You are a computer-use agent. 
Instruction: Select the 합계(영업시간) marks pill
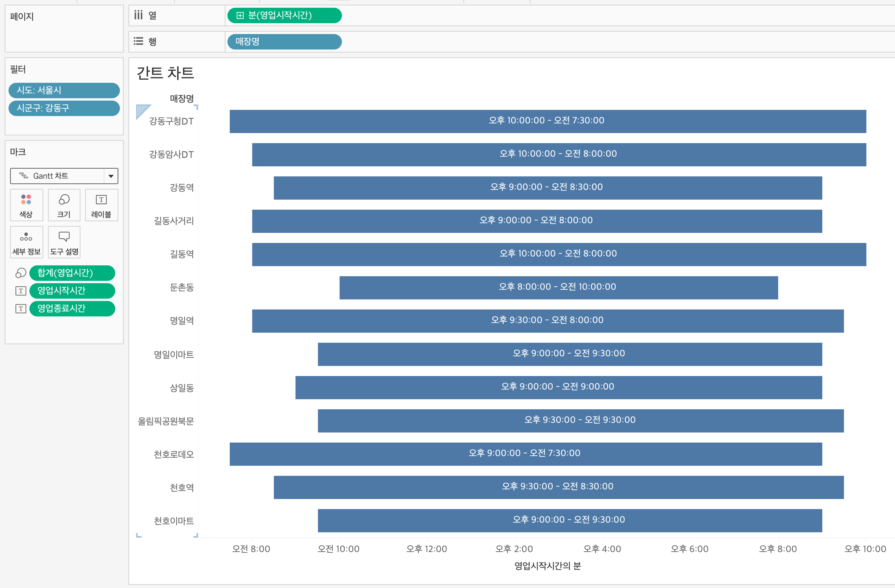click(x=72, y=273)
